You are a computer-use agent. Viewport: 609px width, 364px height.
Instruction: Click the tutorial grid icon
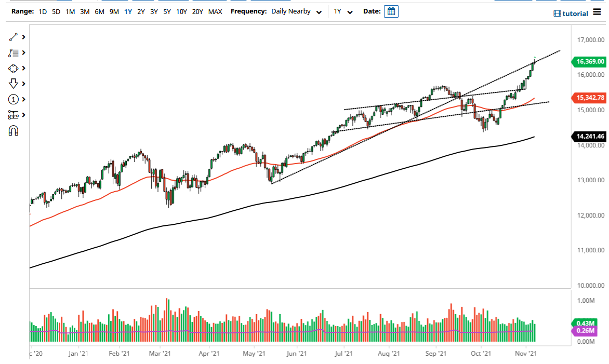point(558,14)
